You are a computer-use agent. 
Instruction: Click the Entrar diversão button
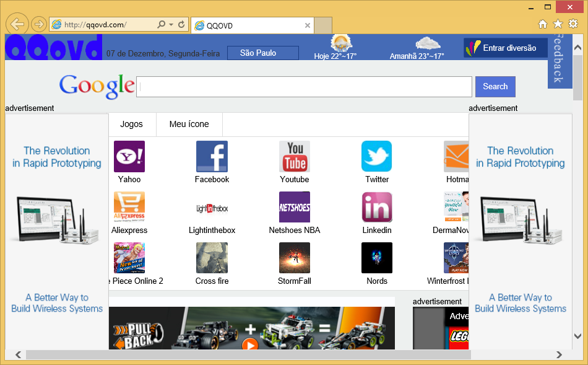[x=506, y=48]
